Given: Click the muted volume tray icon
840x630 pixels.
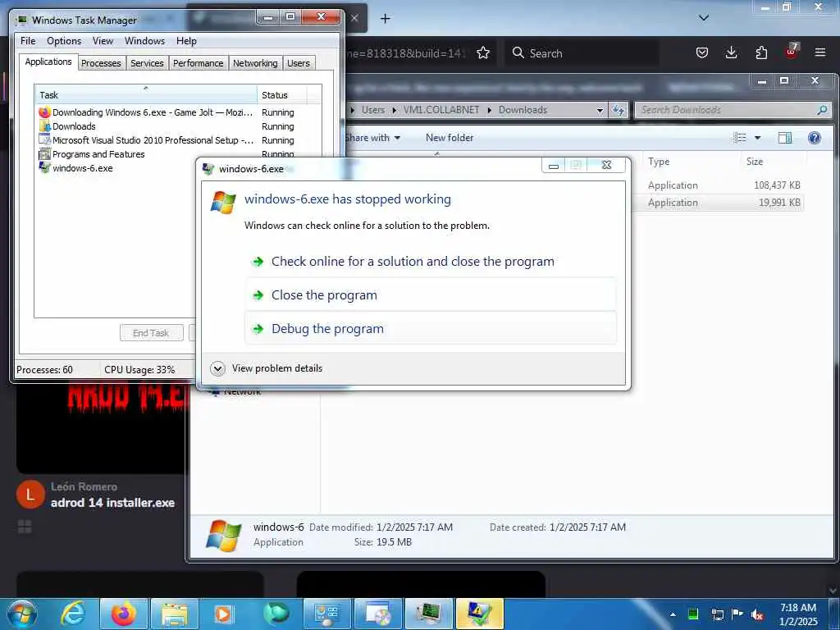Looking at the screenshot, I should coord(757,614).
